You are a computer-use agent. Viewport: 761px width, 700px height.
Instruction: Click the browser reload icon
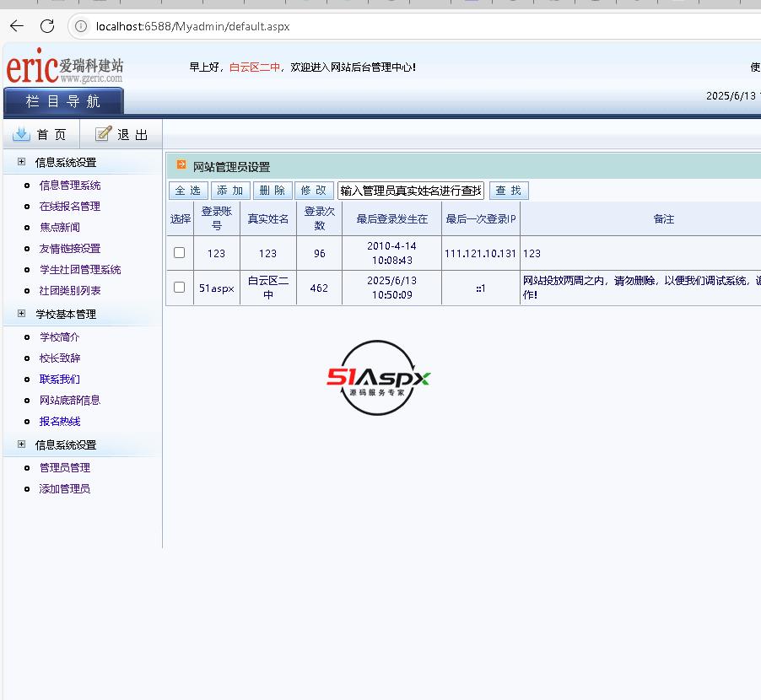47,26
